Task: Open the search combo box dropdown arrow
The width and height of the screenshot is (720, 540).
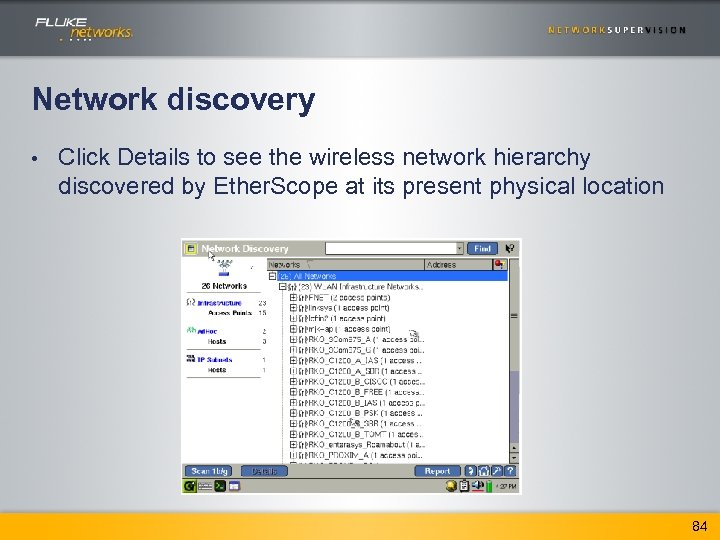Action: [459, 248]
